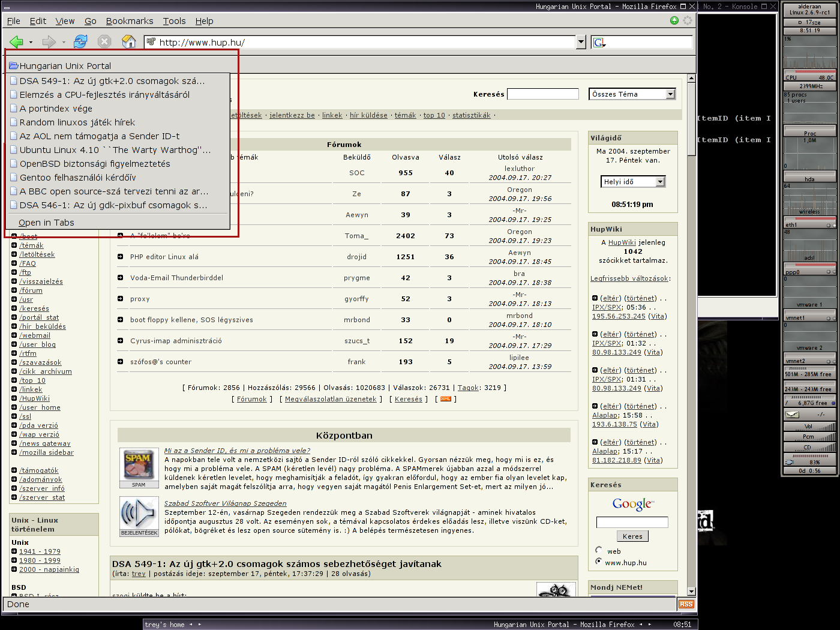Image resolution: width=840 pixels, height=630 pixels.
Task: Select Open in Tabs menu entry
Action: (x=118, y=223)
